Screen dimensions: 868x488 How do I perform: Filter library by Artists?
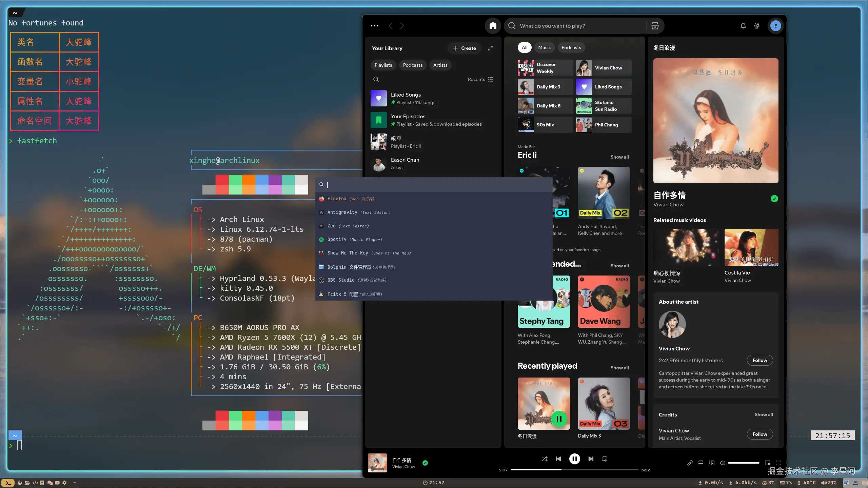click(440, 65)
